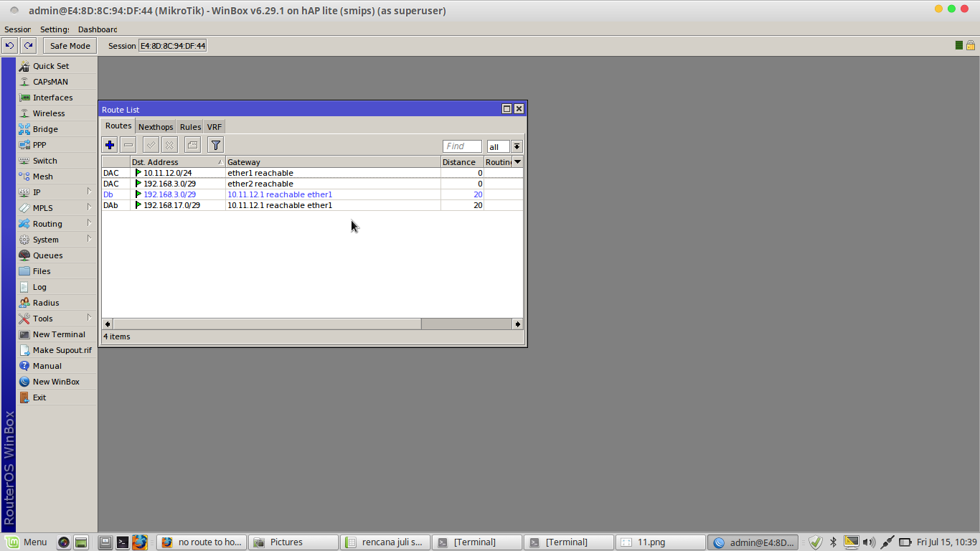Image resolution: width=980 pixels, height=551 pixels.
Task: Click the lock icon in WinBox toolbar
Action: coord(971,45)
